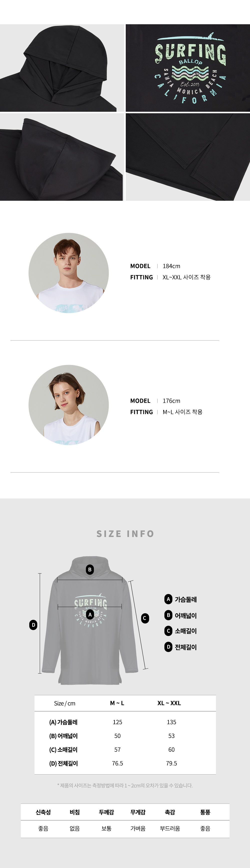Click the D 전체길이 legend icon
The height and width of the screenshot is (868, 250).
168,646
